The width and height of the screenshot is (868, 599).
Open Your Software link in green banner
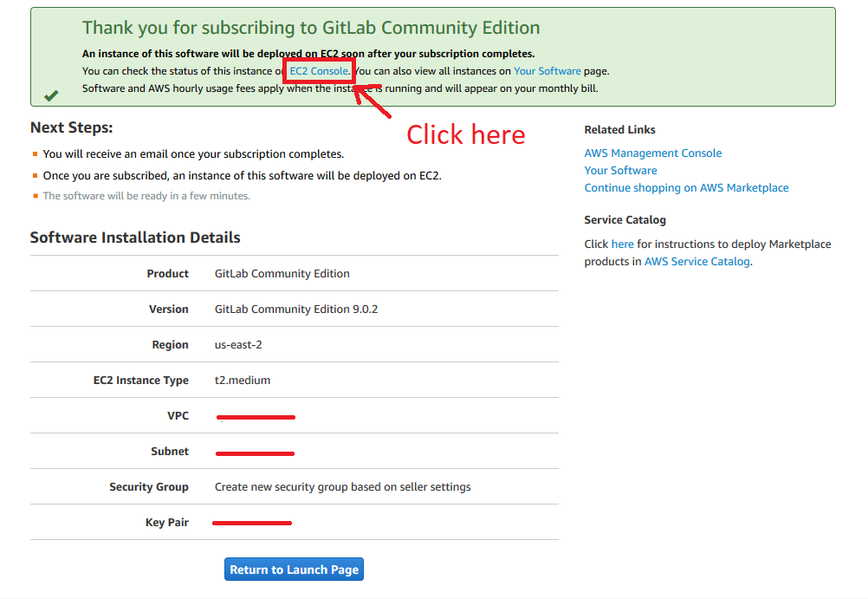click(x=547, y=71)
